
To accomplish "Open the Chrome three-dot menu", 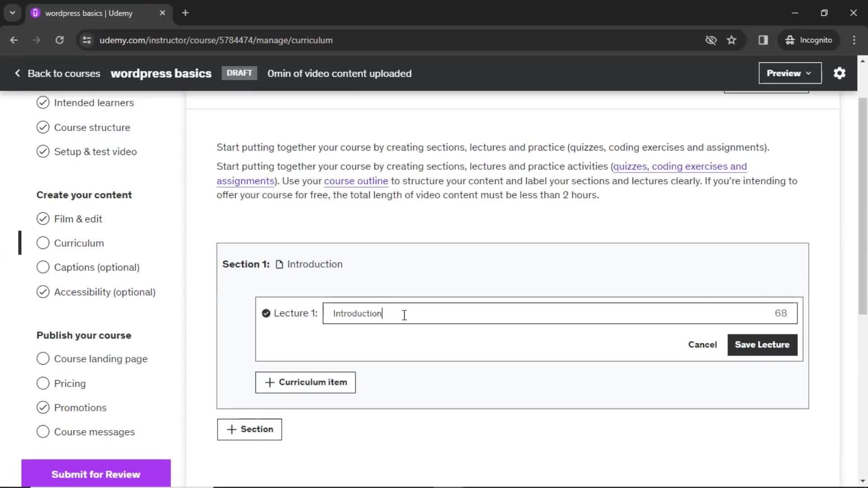I will pyautogui.click(x=854, y=40).
